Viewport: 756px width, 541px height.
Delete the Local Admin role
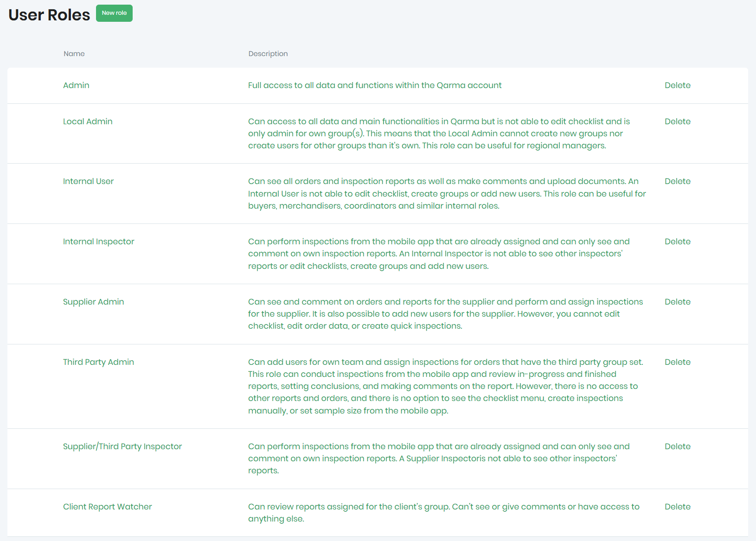678,121
